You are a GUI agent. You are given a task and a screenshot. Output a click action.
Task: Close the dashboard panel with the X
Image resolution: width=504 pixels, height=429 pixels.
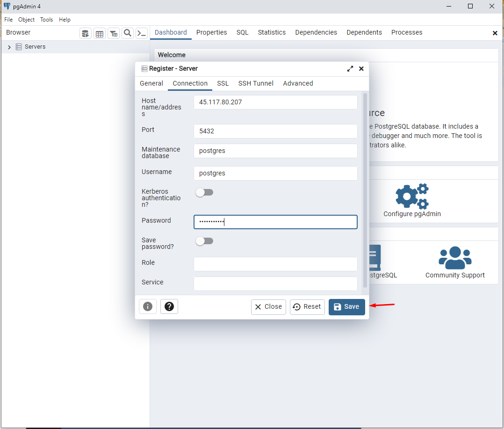coord(495,33)
